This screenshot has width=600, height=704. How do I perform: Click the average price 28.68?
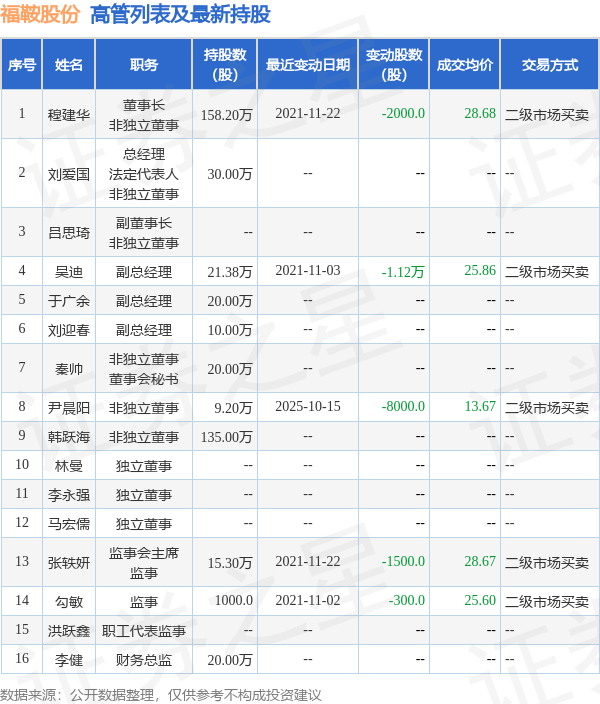[480, 113]
